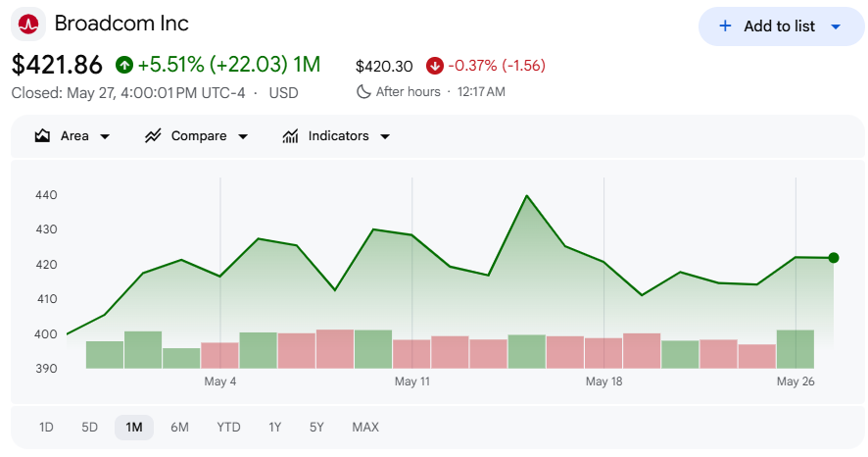Switch to the 1D time range
The width and height of the screenshot is (868, 457).
pos(46,427)
